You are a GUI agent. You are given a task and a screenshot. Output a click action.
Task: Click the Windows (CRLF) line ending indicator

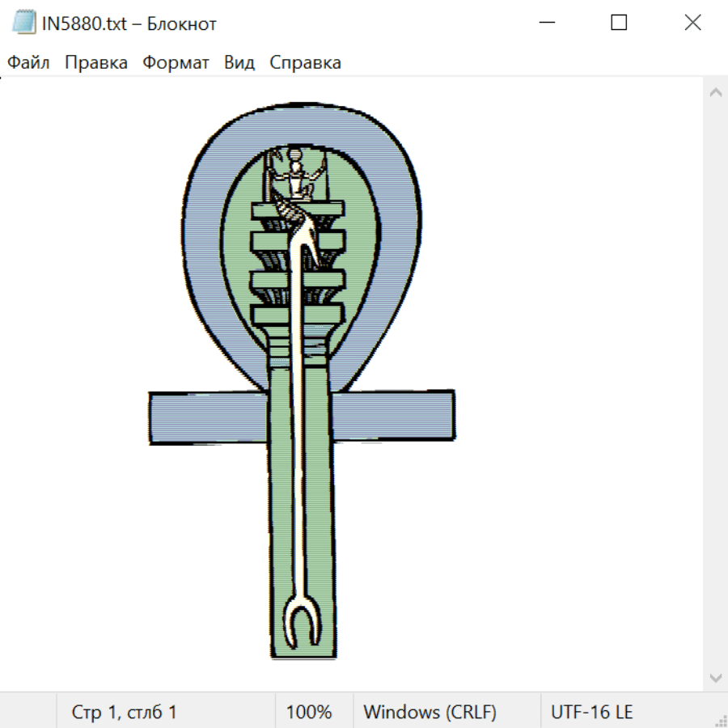tap(430, 712)
